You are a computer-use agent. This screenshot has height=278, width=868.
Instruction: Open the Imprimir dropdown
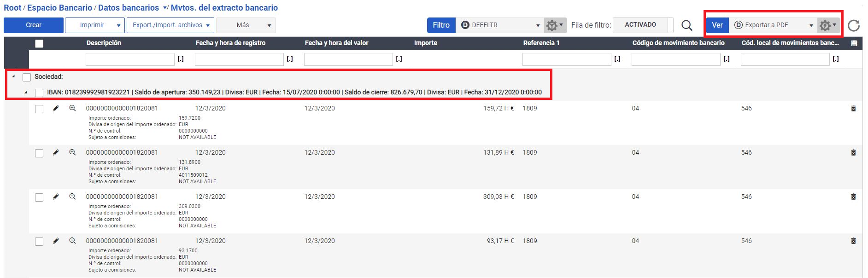point(95,25)
